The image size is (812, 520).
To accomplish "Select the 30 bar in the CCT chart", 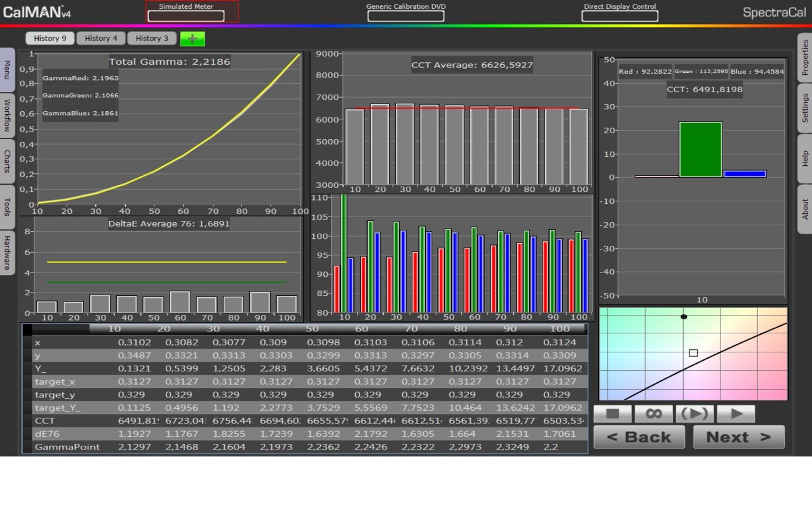I will [405, 143].
